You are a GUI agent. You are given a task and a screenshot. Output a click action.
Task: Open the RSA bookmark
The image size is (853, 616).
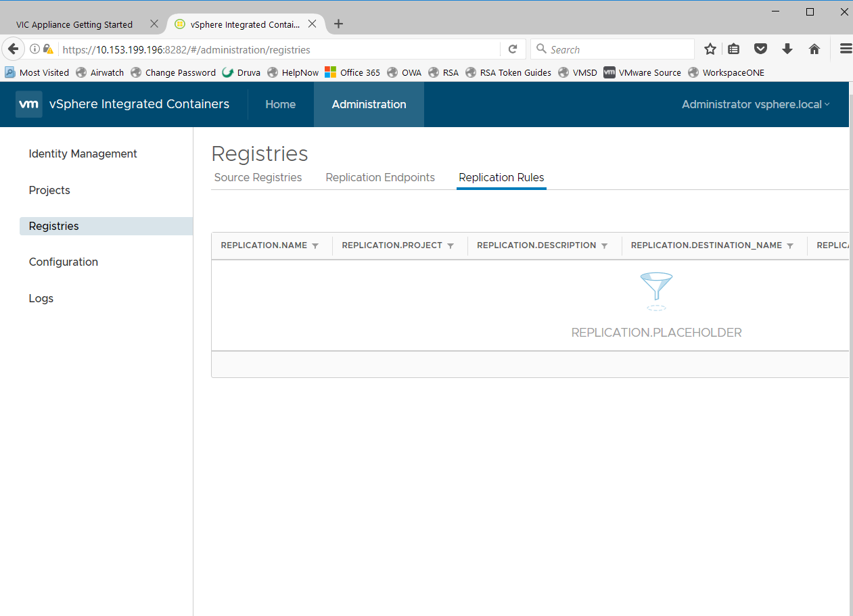point(444,72)
